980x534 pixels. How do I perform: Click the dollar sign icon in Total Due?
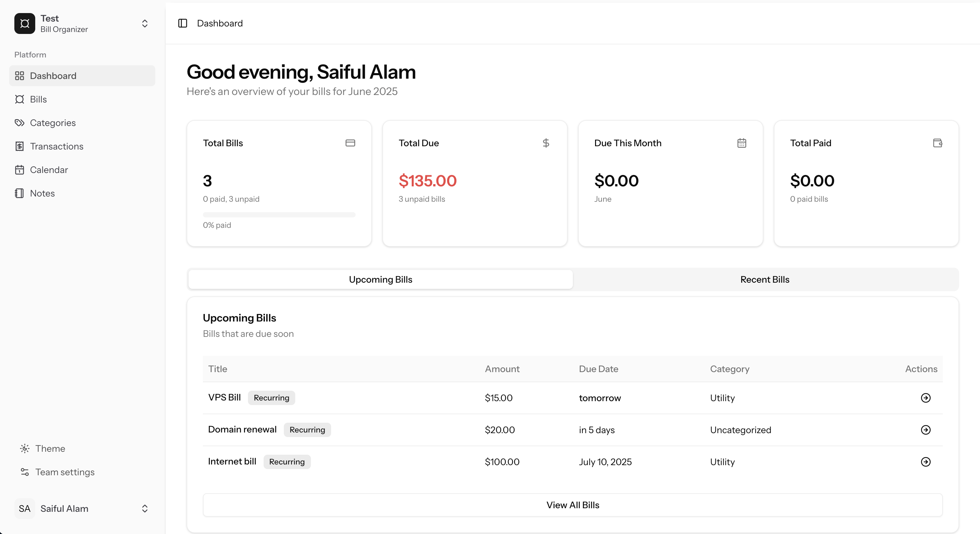click(x=546, y=143)
